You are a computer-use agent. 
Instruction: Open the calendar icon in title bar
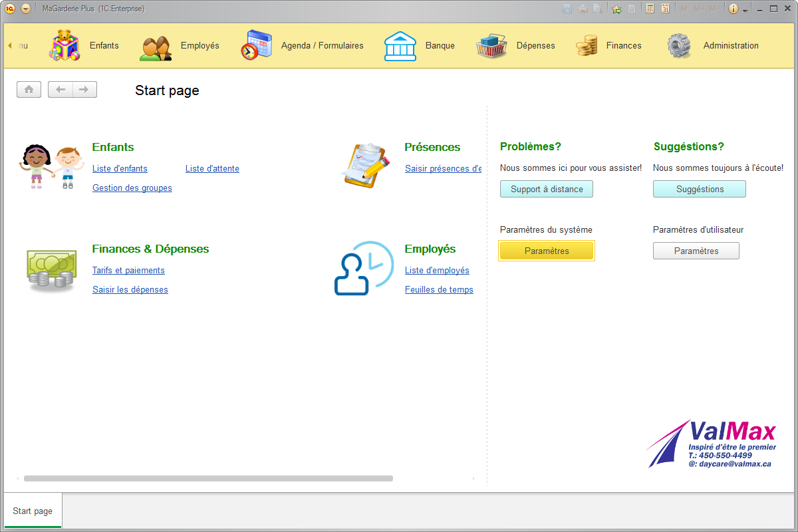pos(665,9)
